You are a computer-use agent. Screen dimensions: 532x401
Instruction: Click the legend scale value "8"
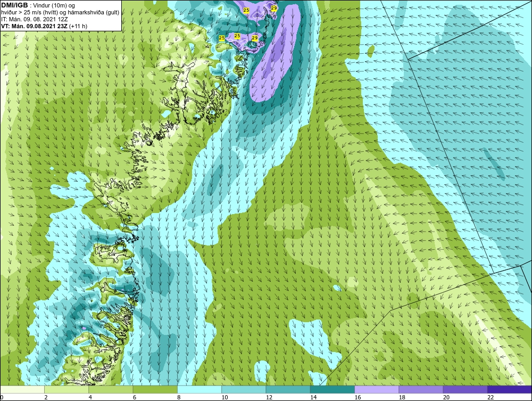click(179, 397)
